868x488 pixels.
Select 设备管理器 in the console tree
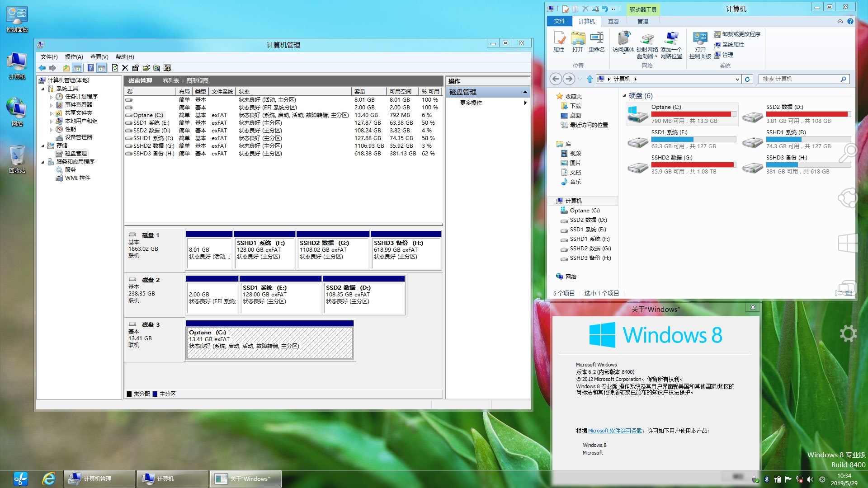click(x=78, y=137)
